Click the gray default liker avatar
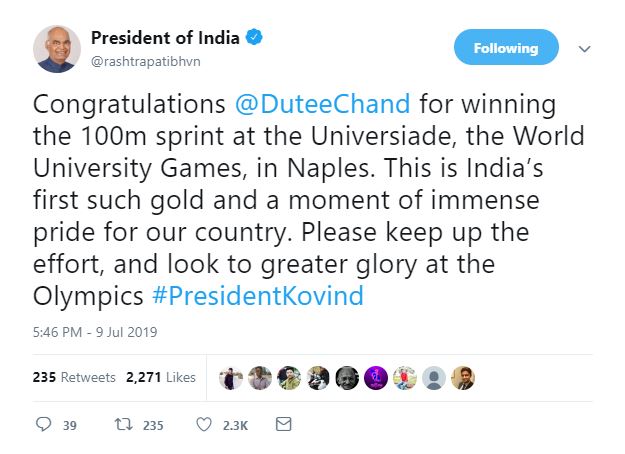Image resolution: width=625 pixels, height=454 pixels. tap(434, 378)
